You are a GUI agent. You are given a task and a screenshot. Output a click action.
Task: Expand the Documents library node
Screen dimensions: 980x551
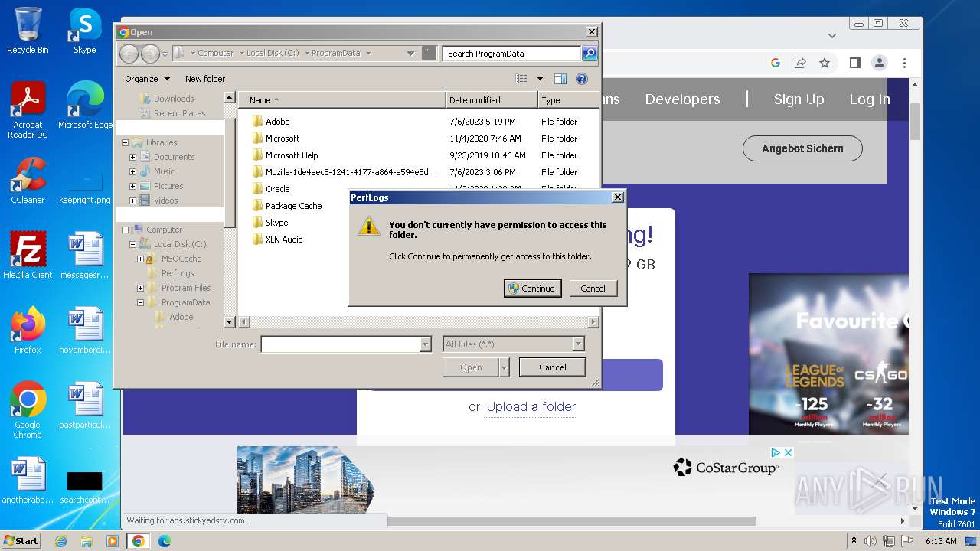(x=132, y=157)
